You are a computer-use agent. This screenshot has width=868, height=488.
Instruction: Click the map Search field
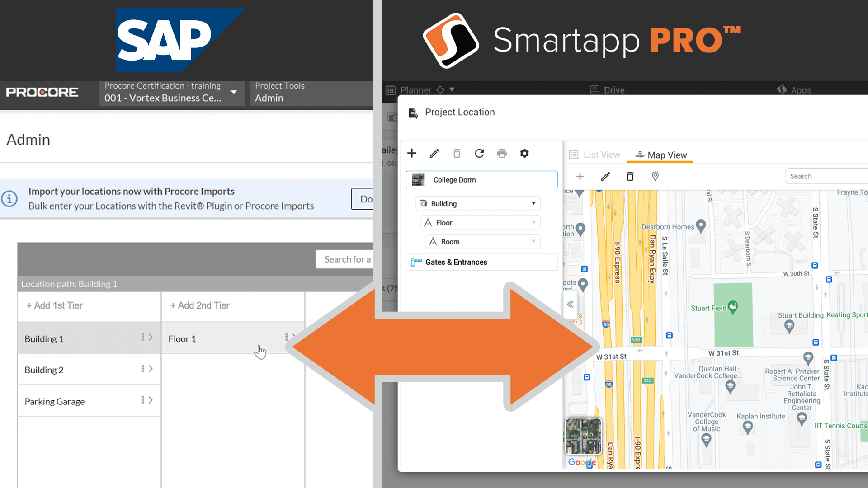[827, 176]
